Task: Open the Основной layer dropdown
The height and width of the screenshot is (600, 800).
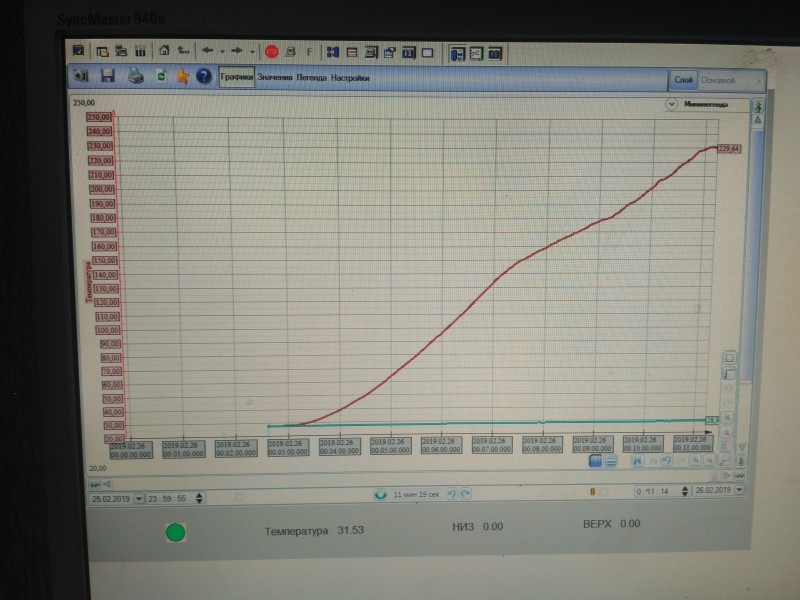Action: click(x=732, y=80)
